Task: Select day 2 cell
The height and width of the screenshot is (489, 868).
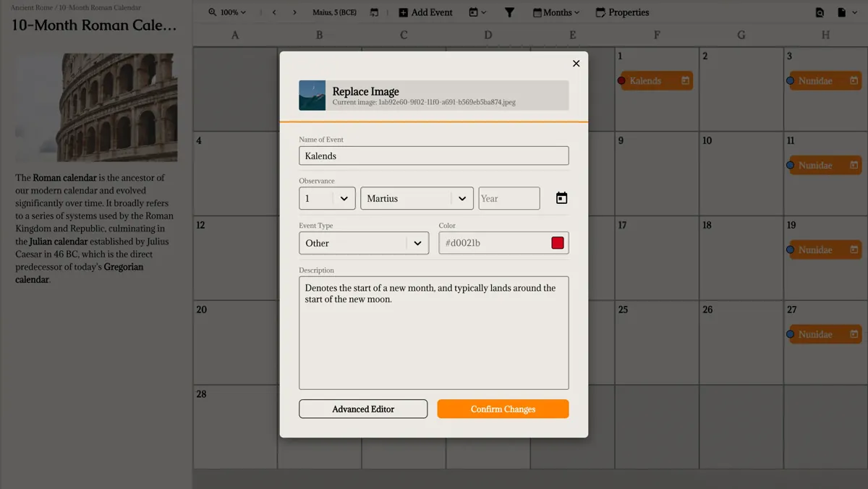Action: coord(741,88)
